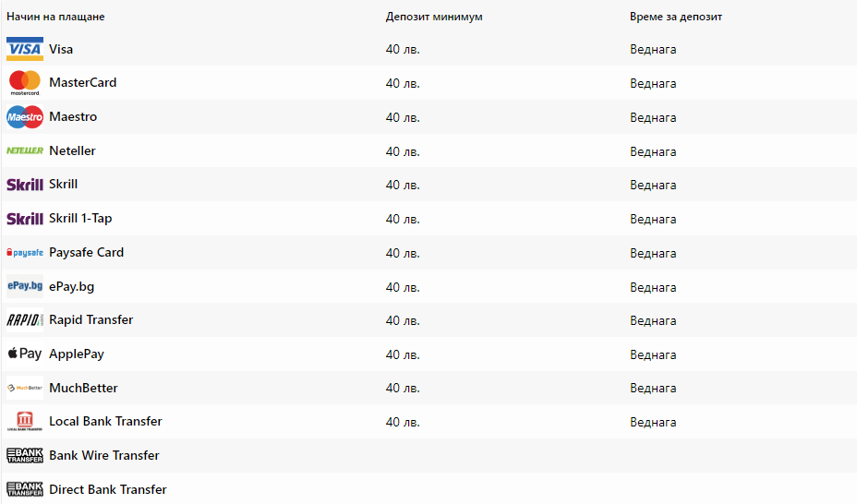Select the MasterCard logo icon
857x504 pixels.
(x=25, y=83)
